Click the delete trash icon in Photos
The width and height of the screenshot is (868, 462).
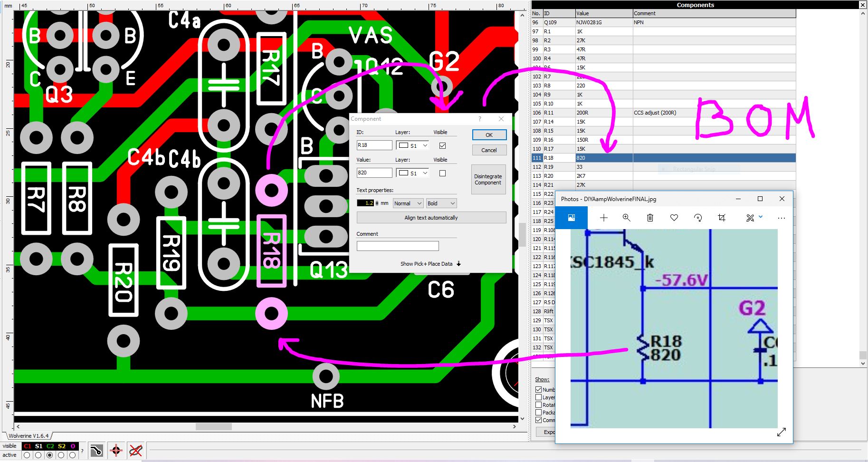[650, 218]
